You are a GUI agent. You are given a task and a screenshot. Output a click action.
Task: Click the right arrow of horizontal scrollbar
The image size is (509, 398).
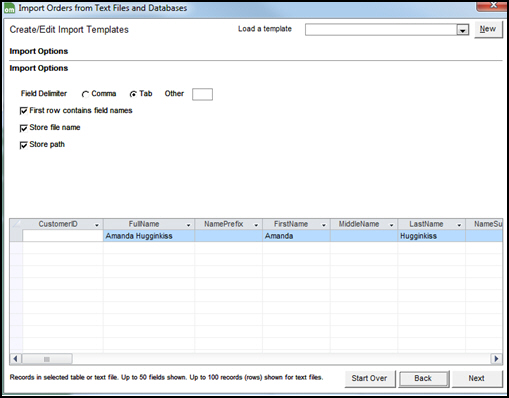pos(496,359)
